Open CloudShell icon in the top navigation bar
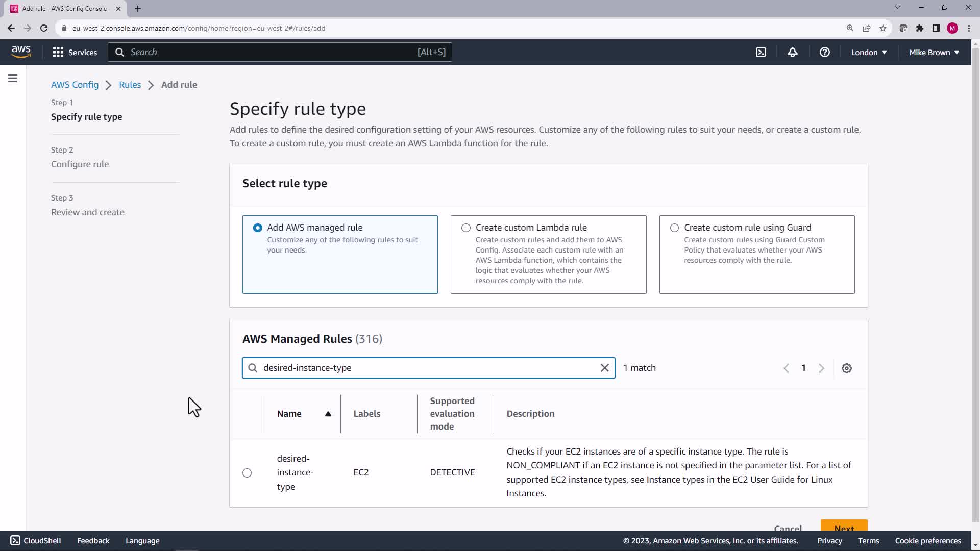This screenshot has height=551, width=980. 761,52
